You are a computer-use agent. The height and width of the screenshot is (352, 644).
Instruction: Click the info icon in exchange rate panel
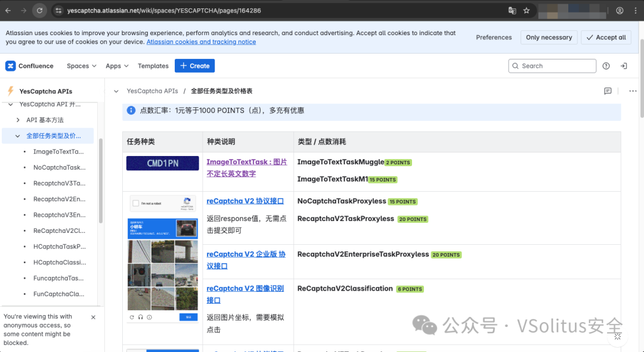pos(131,110)
